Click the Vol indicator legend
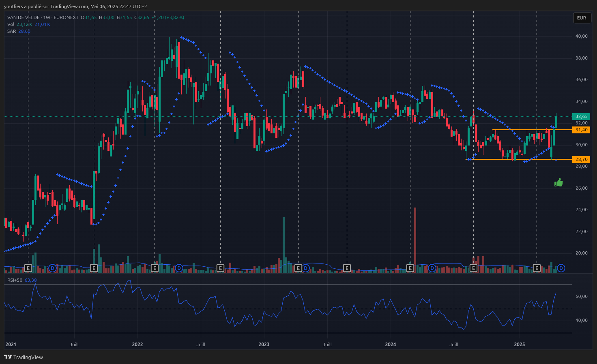The height and width of the screenshot is (364, 597). 28,24
